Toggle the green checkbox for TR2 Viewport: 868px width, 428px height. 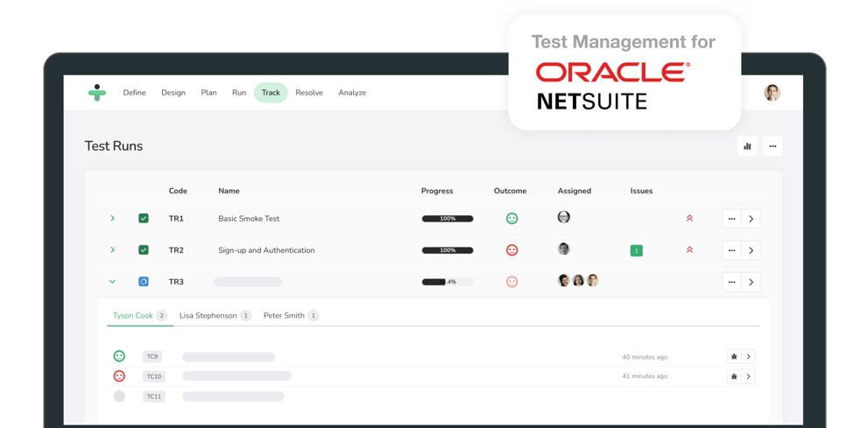[x=144, y=250]
